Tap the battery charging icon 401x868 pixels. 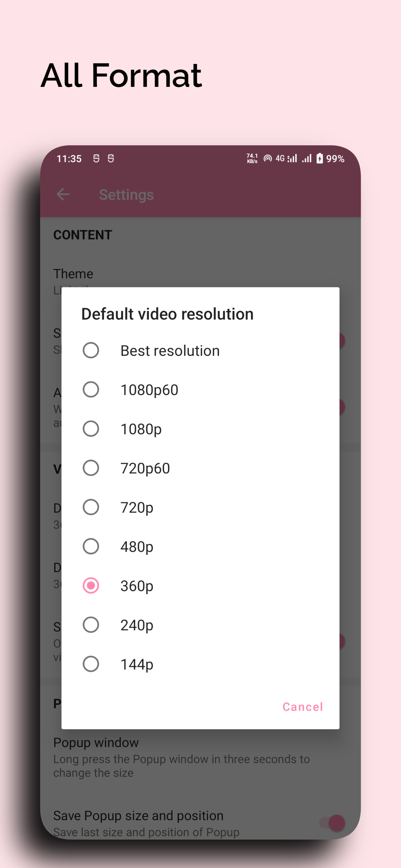[319, 158]
